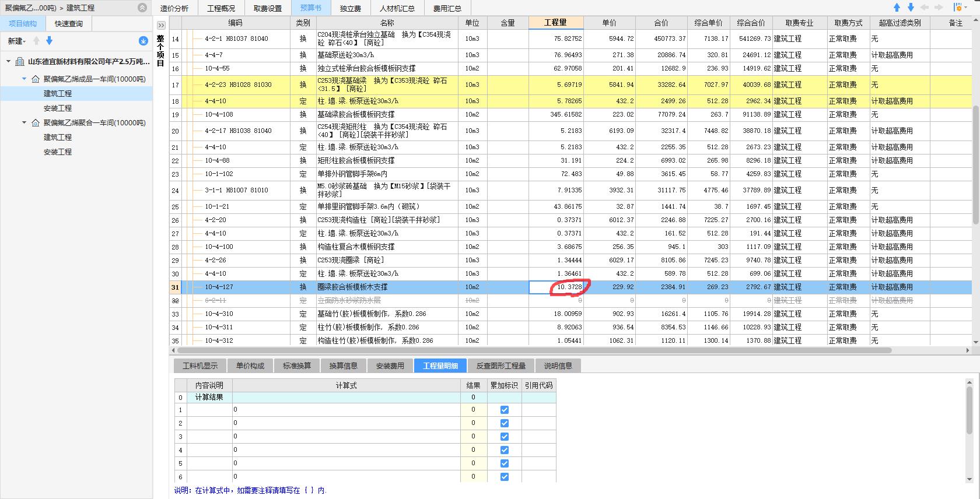Click the 计算式 header in detail table
The image size is (980, 499).
point(346,385)
